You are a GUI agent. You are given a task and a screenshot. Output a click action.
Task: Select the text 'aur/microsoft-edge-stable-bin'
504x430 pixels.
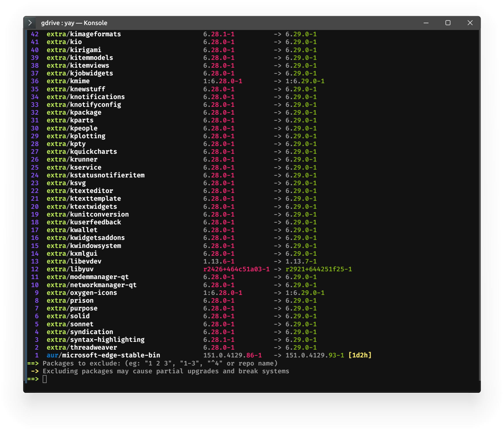[x=103, y=355]
